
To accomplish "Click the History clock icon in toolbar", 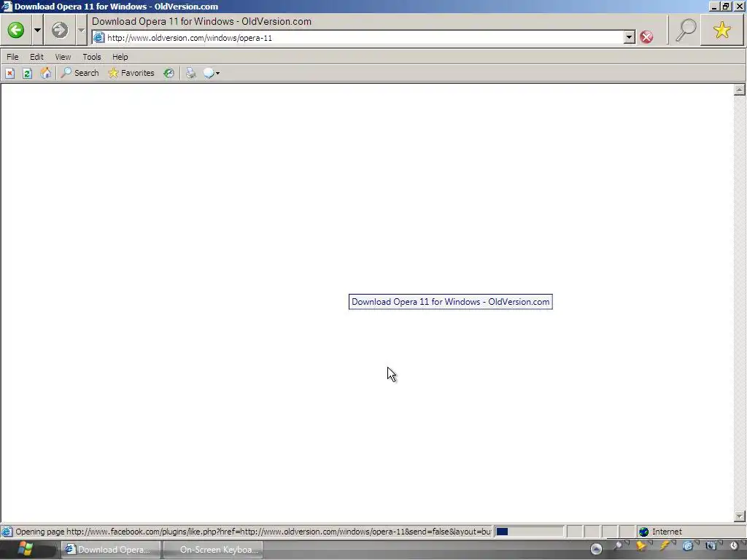I will [169, 73].
